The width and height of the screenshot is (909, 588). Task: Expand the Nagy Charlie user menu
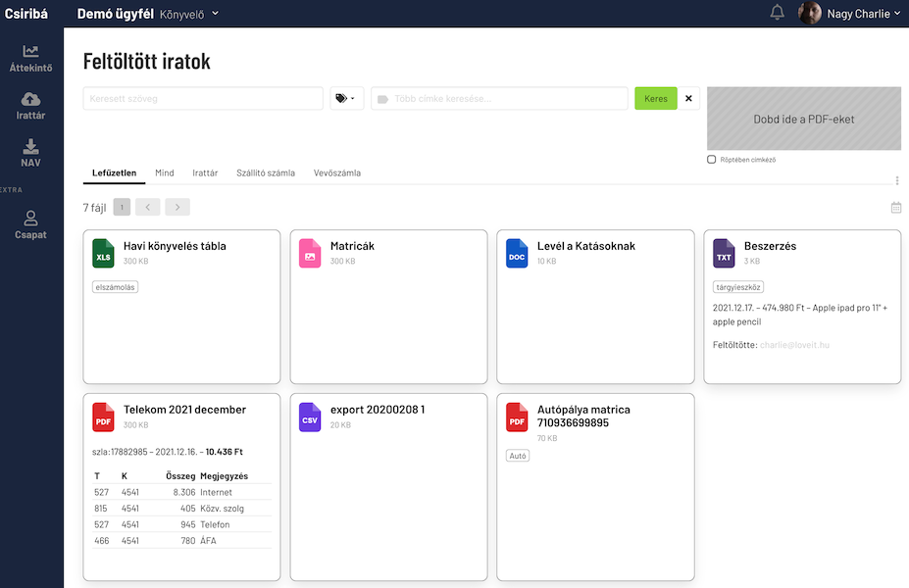(x=849, y=14)
